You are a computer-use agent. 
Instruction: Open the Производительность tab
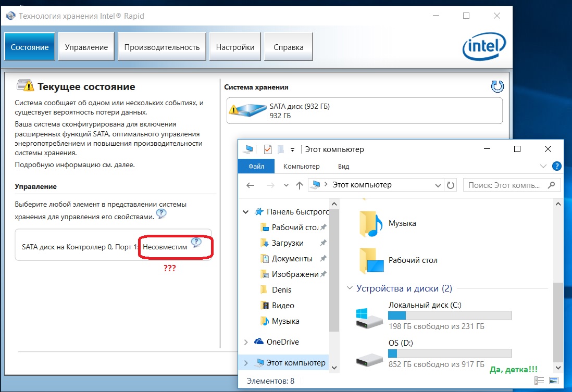[162, 47]
